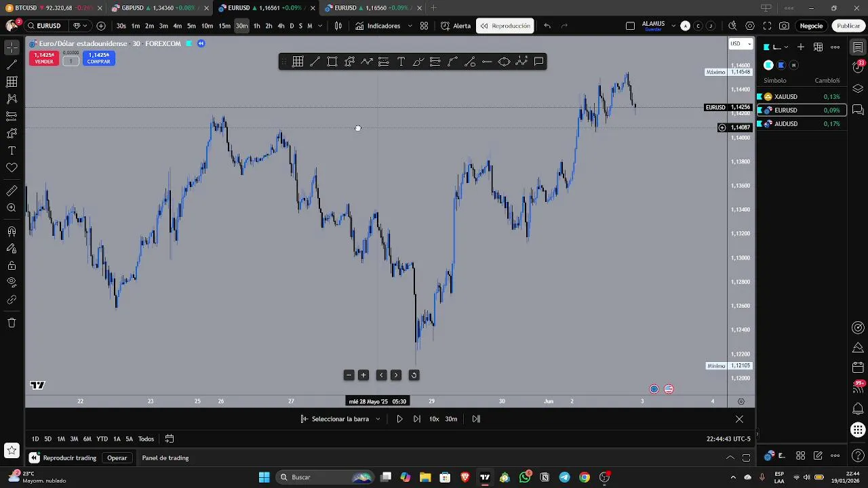The height and width of the screenshot is (488, 868).
Task: Click the link drawings icon in sidebar
Action: pyautogui.click(x=12, y=300)
